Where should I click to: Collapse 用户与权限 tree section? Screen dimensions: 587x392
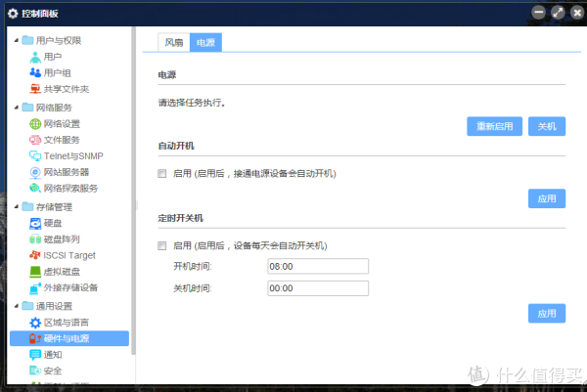coord(15,41)
